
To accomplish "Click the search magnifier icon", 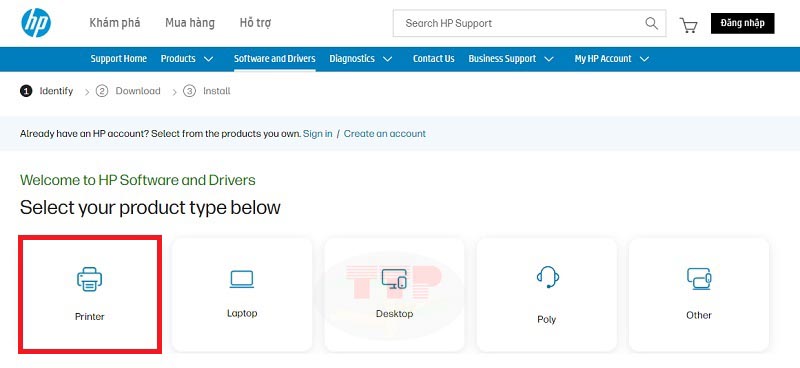I will (652, 23).
